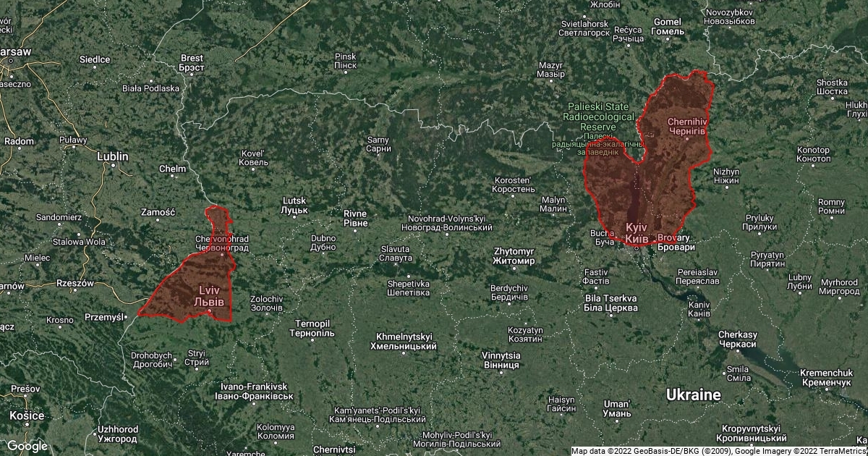The image size is (868, 456).
Task: Select the Mazyr town label
Action: click(551, 69)
